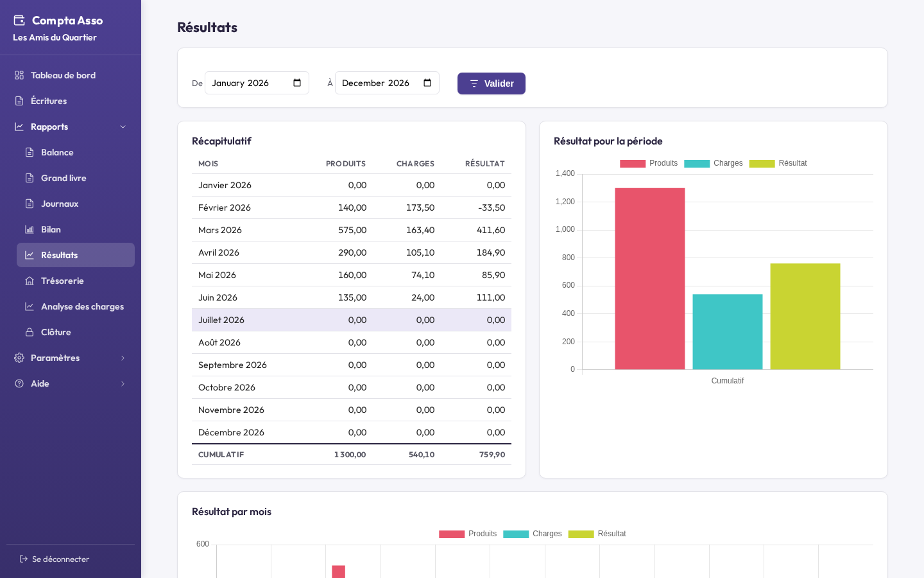Open Tableau de bord via its grid icon
Screen dimensions: 924x578
[x=19, y=75]
